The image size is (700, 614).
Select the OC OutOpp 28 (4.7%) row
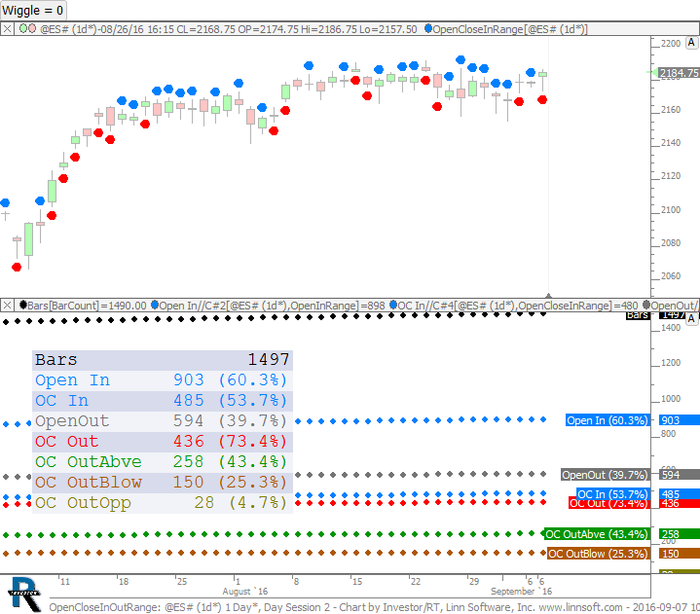point(163,503)
